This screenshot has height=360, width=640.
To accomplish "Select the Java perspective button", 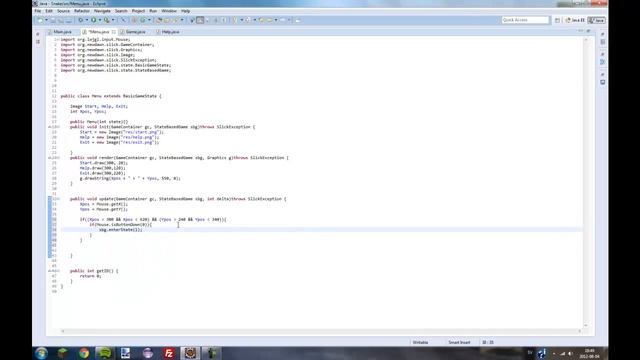I will coord(597,20).
